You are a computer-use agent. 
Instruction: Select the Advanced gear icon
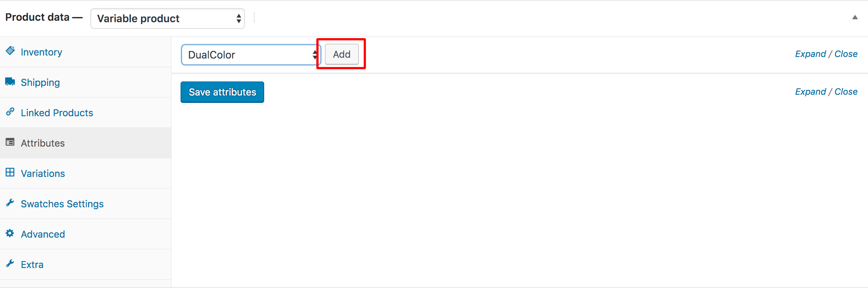[10, 233]
